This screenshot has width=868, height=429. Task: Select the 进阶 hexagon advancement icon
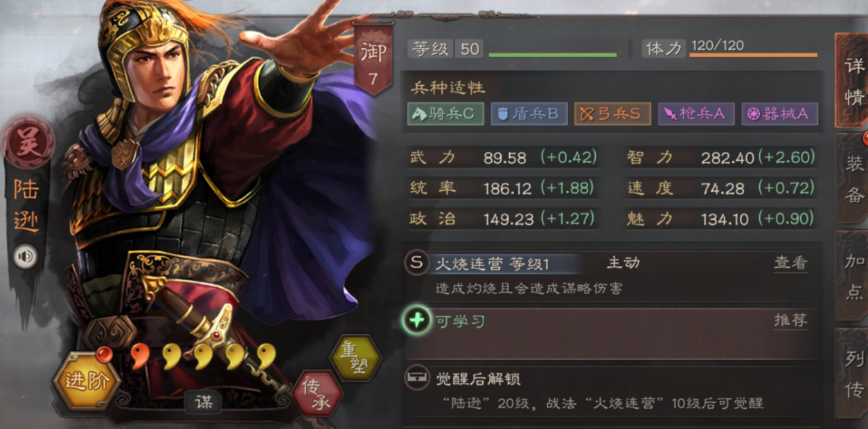click(x=87, y=380)
